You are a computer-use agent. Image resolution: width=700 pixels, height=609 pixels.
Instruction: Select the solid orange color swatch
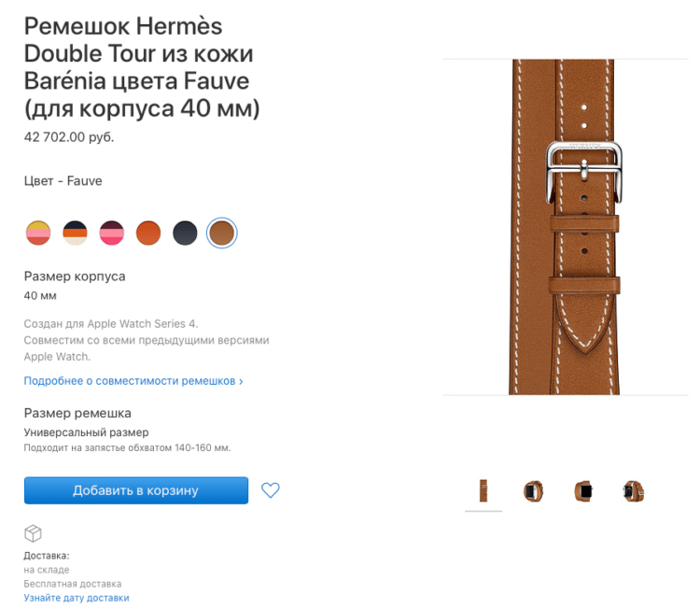148,234
